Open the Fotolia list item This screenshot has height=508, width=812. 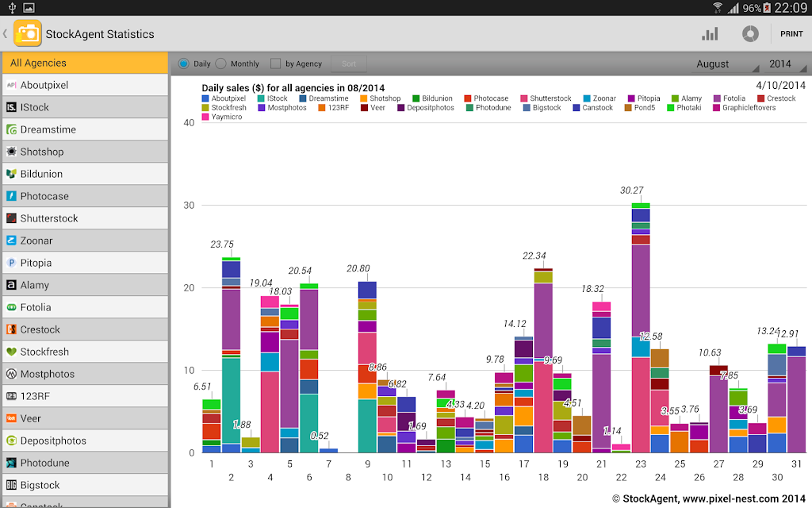pyautogui.click(x=85, y=307)
